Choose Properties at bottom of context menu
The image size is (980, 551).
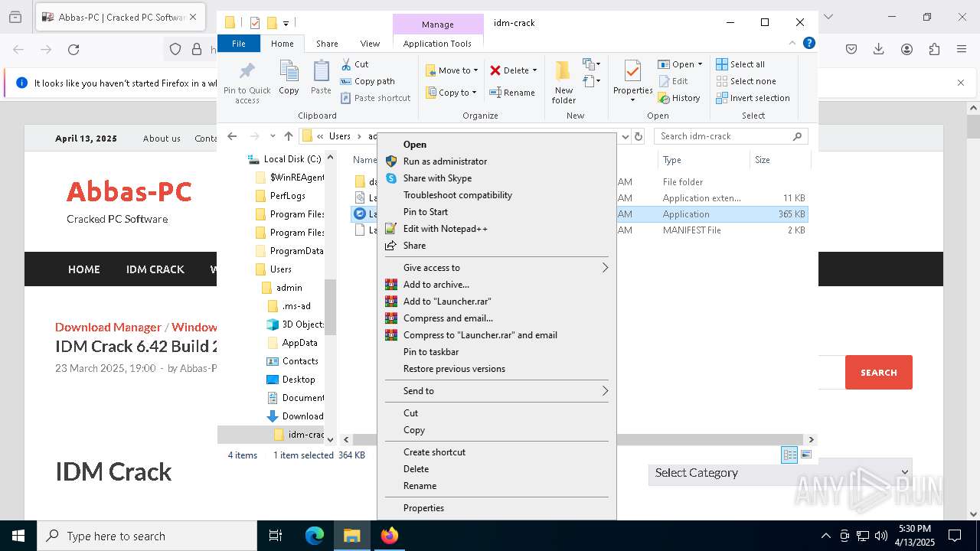tap(497, 508)
